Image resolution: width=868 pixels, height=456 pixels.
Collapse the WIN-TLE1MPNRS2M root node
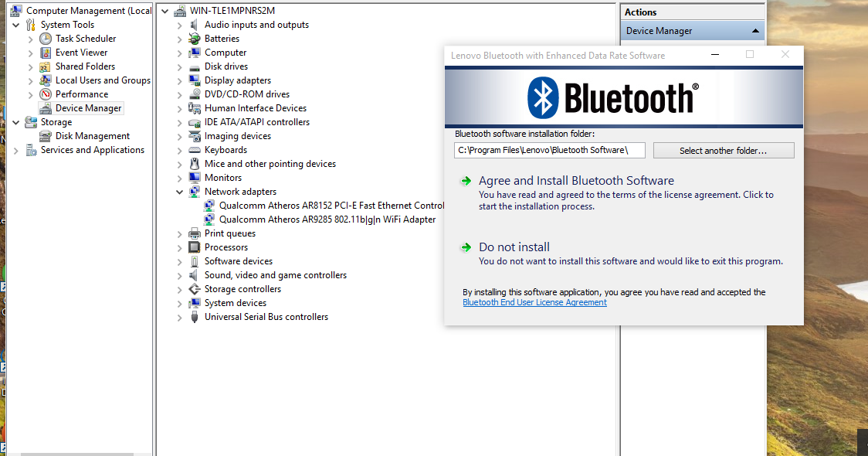165,11
